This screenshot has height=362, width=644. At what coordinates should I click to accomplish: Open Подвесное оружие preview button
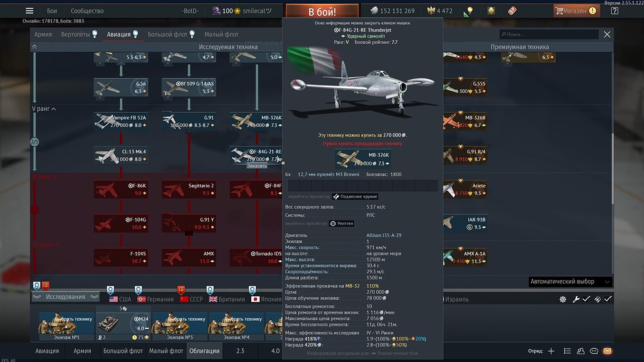click(355, 197)
